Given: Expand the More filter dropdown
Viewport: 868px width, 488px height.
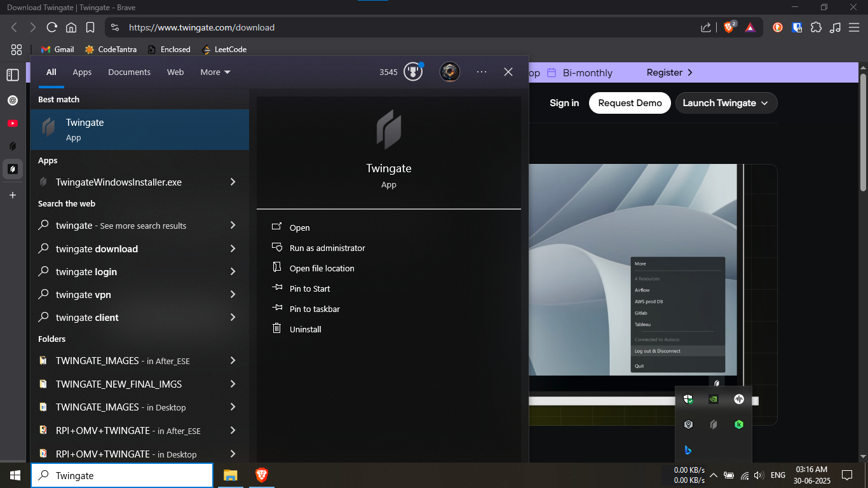Looking at the screenshot, I should tap(215, 72).
